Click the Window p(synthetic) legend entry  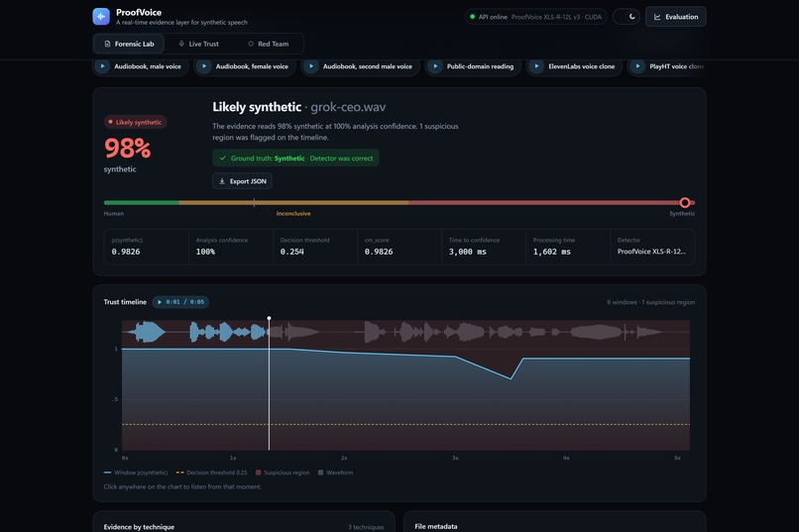(136, 473)
